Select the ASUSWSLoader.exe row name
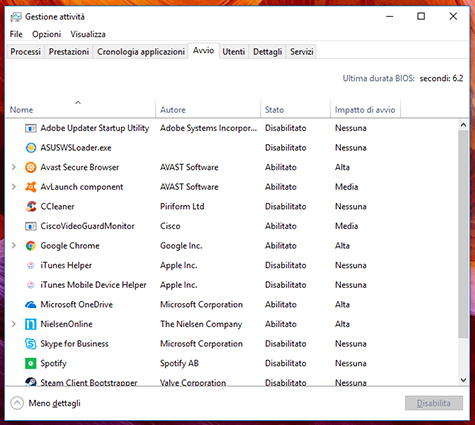Screen dimensions: 475x425 [x=76, y=148]
